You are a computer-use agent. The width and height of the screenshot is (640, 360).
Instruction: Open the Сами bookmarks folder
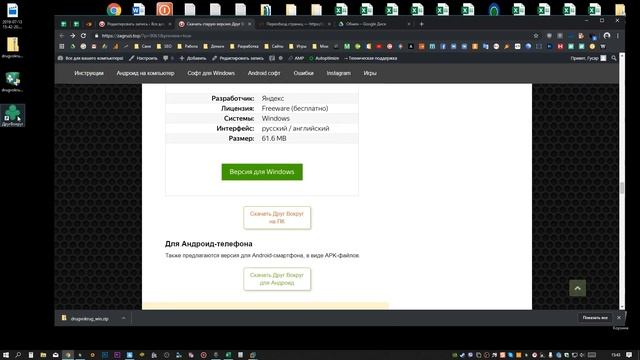(142, 47)
